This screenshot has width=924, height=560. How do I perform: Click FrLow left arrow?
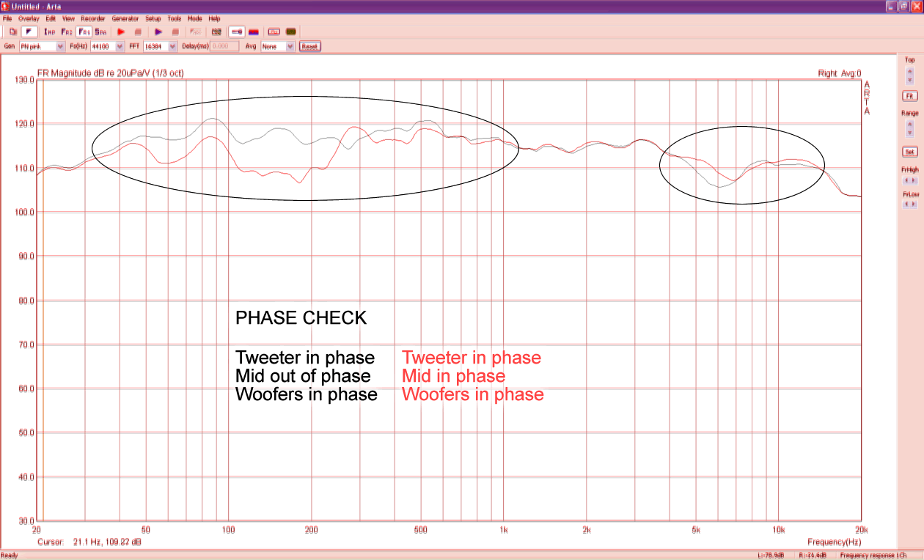(x=906, y=204)
